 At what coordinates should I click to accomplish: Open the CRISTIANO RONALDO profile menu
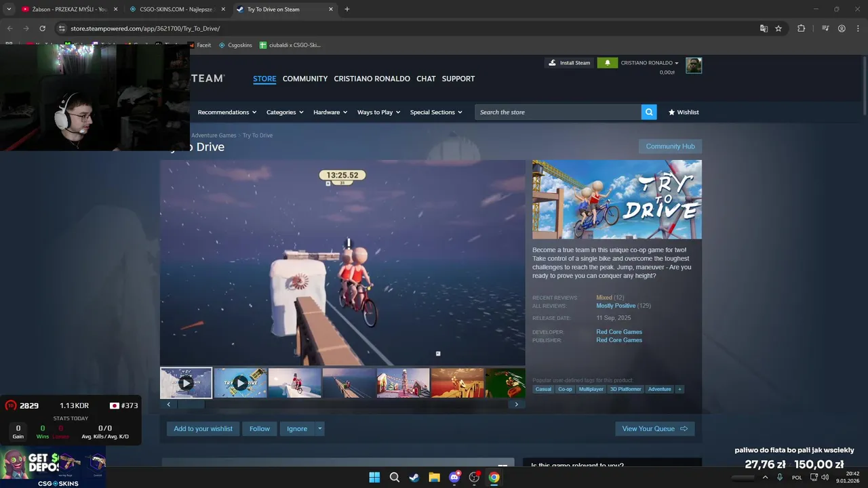[x=372, y=79]
